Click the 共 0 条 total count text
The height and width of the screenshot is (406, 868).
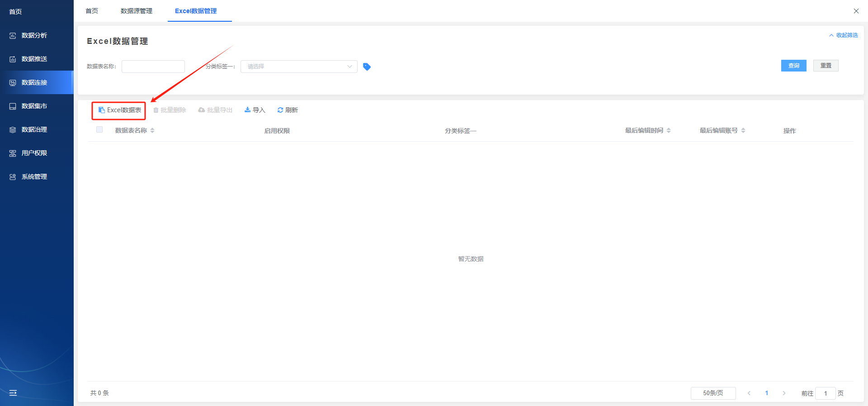(99, 393)
